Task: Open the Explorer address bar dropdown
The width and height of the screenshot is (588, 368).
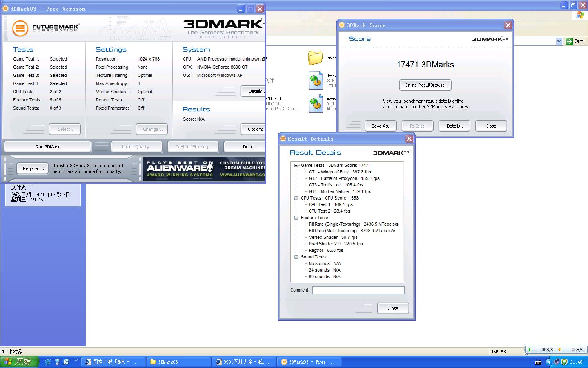Action: 559,41
